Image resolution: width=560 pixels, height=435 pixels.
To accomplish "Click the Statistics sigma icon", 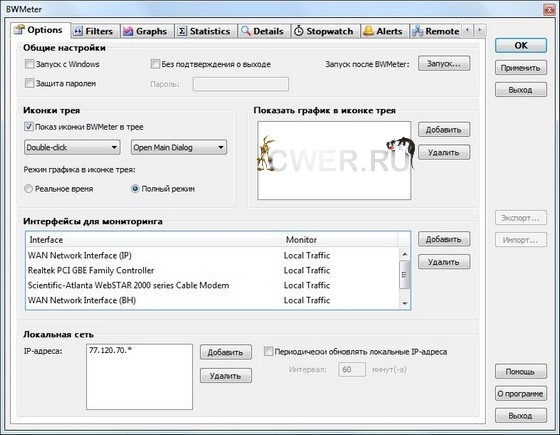I will [182, 31].
